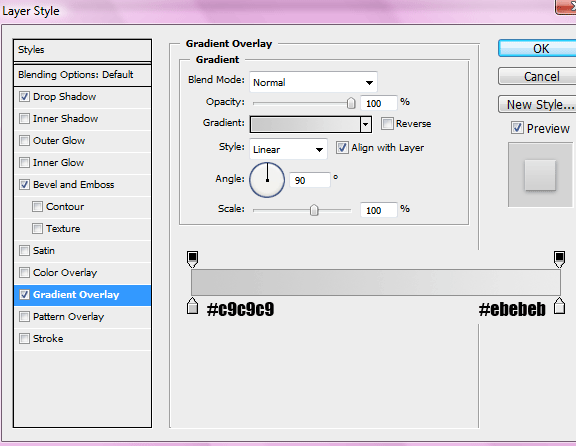The width and height of the screenshot is (576, 446).
Task: Toggle the Preview checkbox
Action: pos(517,128)
